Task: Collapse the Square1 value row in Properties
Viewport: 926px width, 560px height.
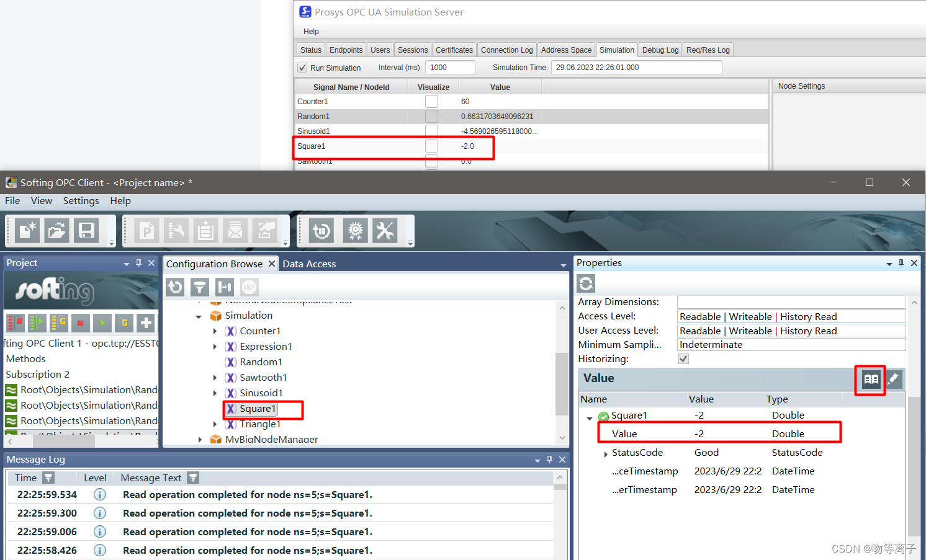Action: click(590, 419)
